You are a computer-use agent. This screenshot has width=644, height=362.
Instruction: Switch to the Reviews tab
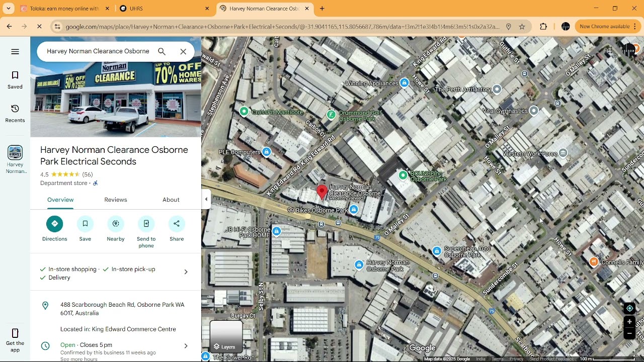pos(116,200)
